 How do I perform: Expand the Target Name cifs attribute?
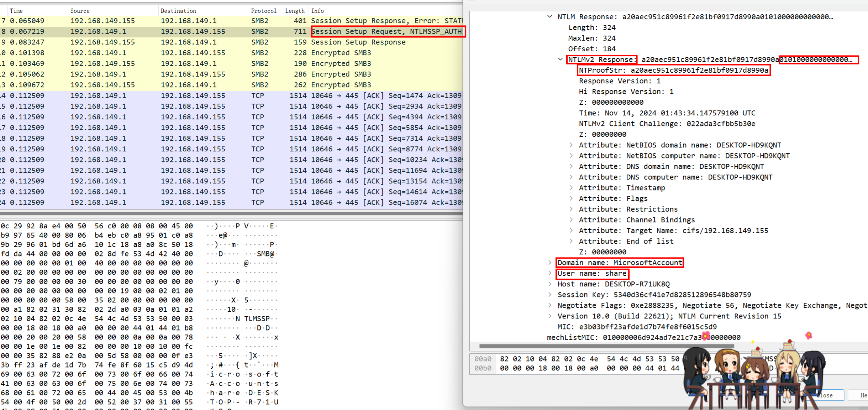[x=571, y=230]
